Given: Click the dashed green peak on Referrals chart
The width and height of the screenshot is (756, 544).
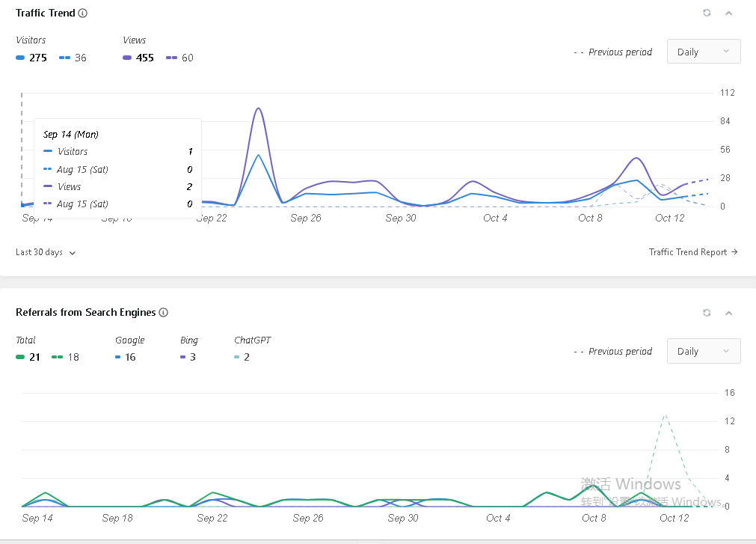Looking at the screenshot, I should coord(666,415).
